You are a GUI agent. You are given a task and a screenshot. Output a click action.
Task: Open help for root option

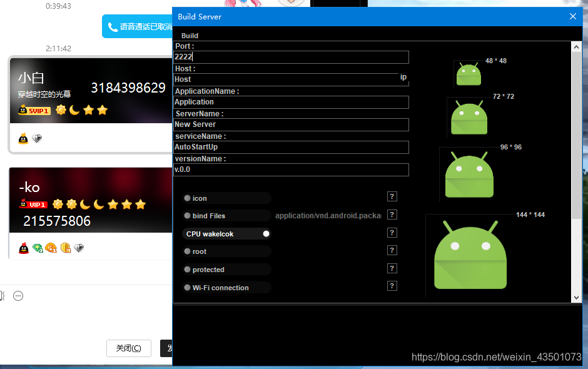point(392,250)
